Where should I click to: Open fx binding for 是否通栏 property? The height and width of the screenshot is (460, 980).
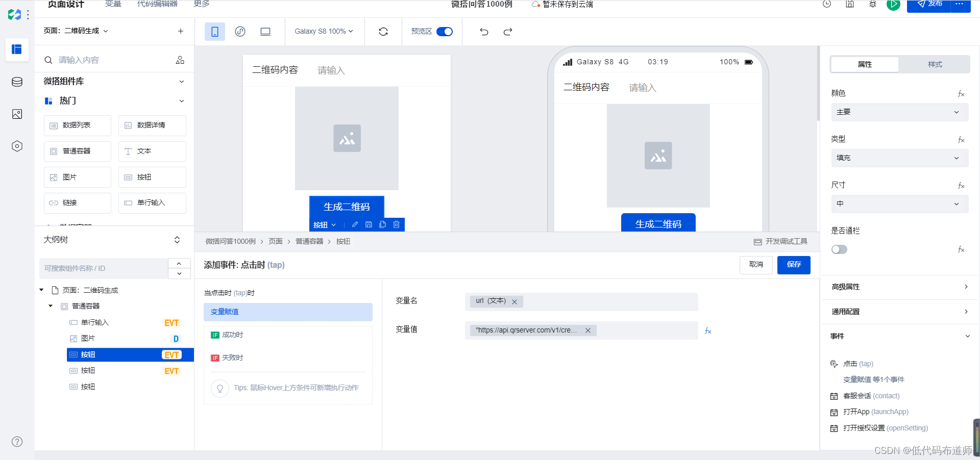point(961,249)
